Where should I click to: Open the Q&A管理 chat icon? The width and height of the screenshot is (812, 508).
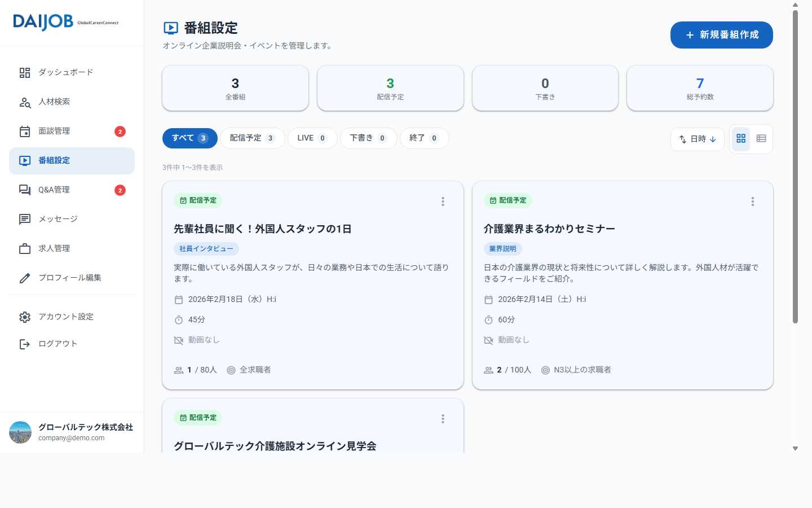pos(25,190)
